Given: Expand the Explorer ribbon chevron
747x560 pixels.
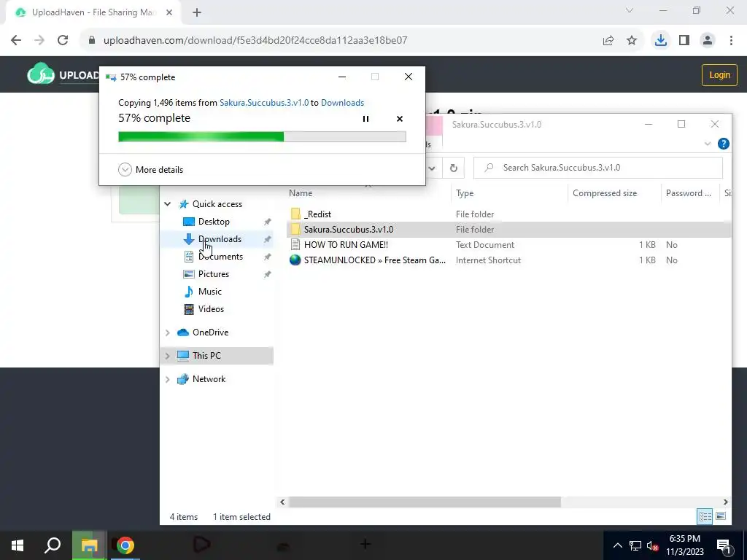Looking at the screenshot, I should [x=708, y=144].
